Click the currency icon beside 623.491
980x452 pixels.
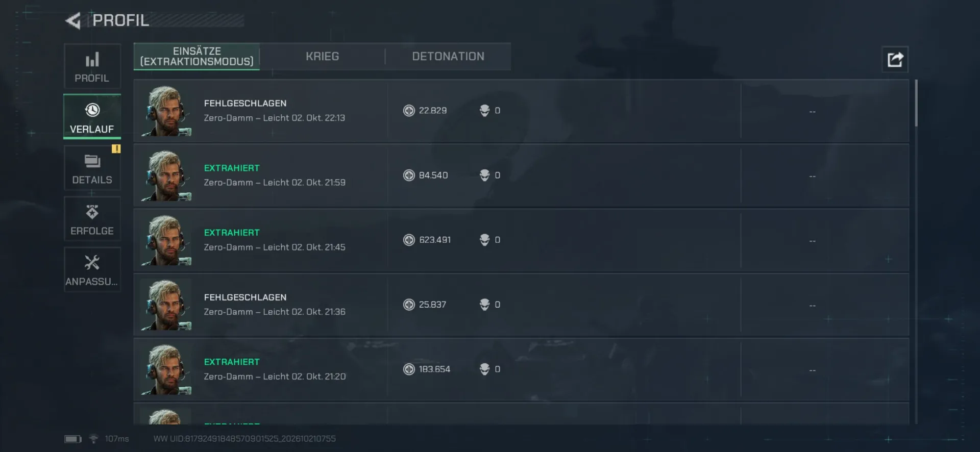click(x=409, y=240)
